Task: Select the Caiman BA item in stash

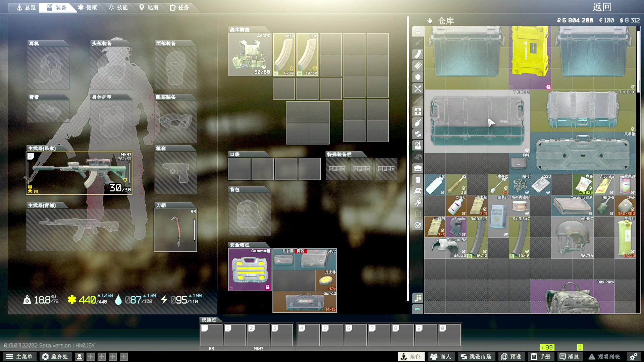Action: (445, 248)
